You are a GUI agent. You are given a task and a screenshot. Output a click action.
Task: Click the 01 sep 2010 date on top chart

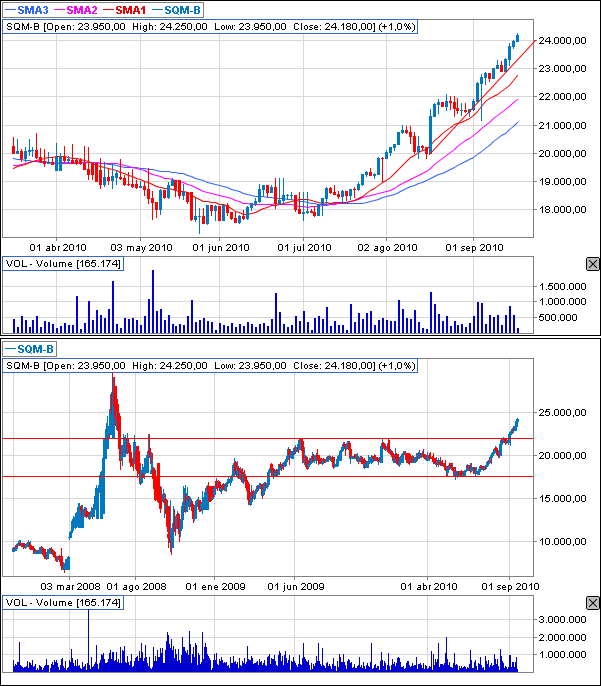[x=475, y=248]
